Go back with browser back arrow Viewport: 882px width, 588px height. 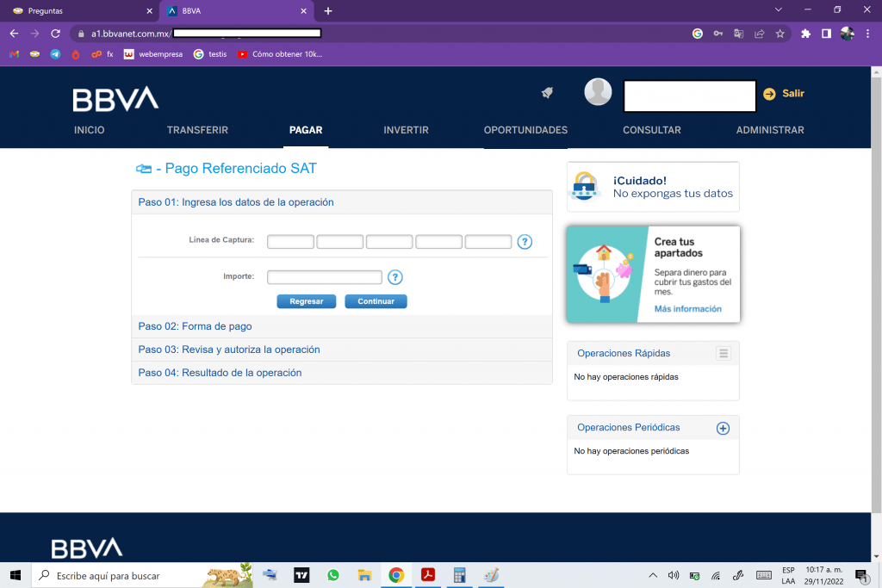point(14,34)
